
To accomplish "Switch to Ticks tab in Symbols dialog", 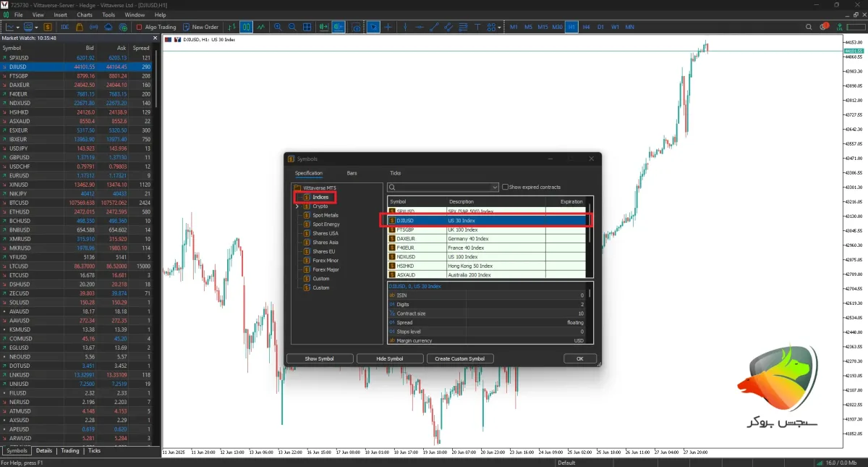I will coord(395,173).
